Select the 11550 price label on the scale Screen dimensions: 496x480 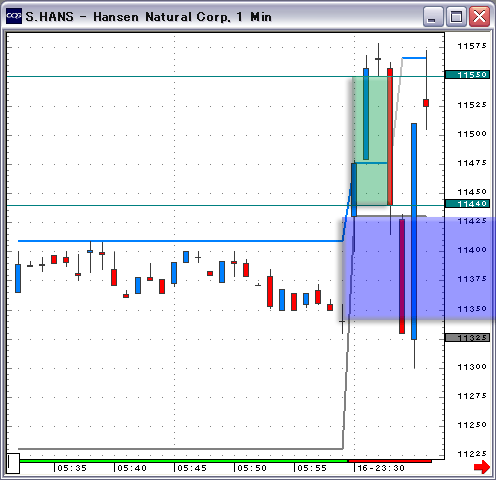pos(467,75)
